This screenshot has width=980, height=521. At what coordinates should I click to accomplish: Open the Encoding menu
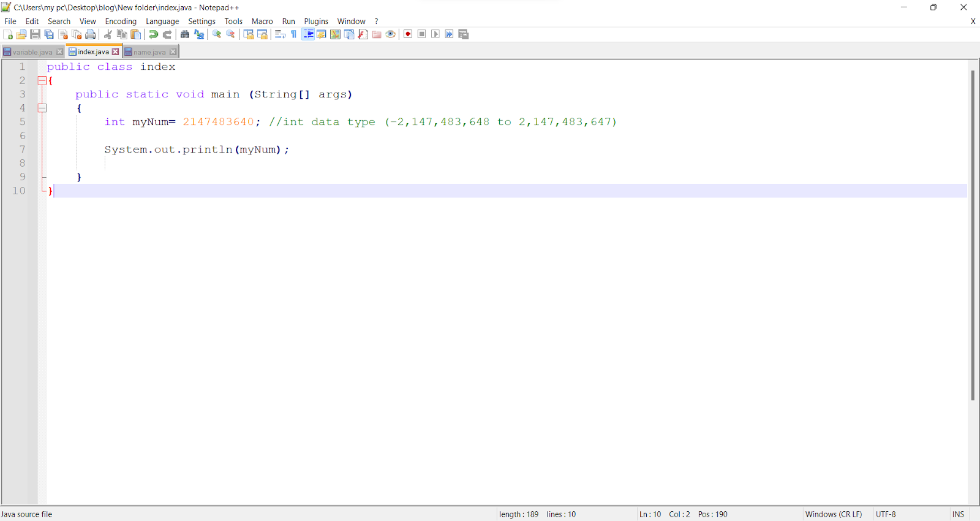121,21
